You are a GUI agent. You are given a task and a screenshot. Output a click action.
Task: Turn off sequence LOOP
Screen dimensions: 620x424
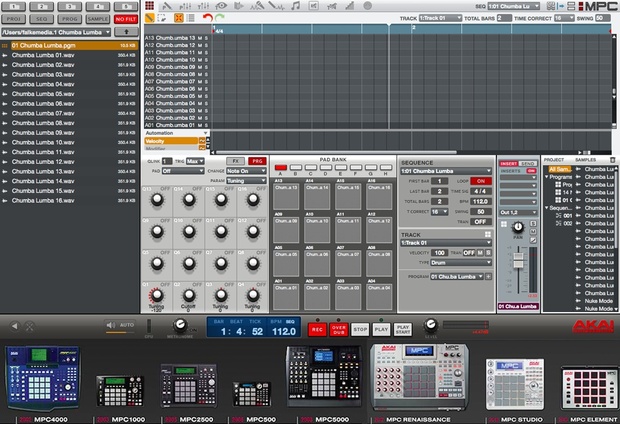[x=481, y=181]
